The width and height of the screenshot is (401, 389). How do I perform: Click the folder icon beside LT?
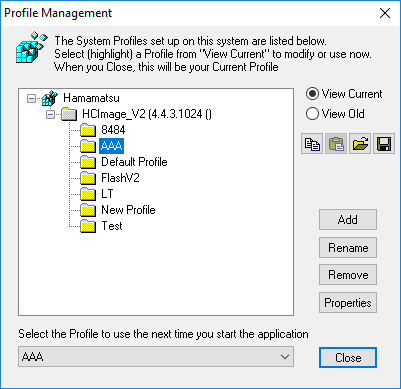pos(88,194)
